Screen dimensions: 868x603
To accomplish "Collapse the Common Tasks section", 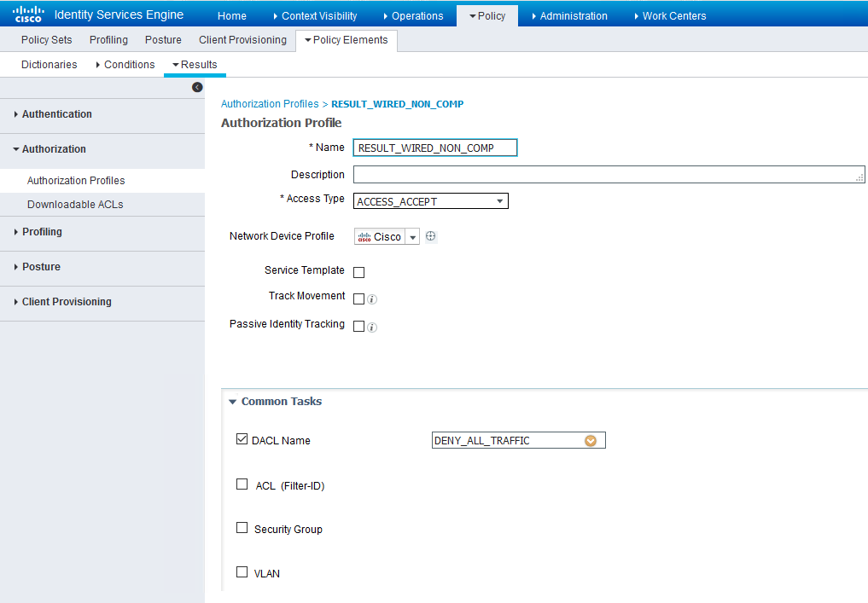I will (232, 402).
